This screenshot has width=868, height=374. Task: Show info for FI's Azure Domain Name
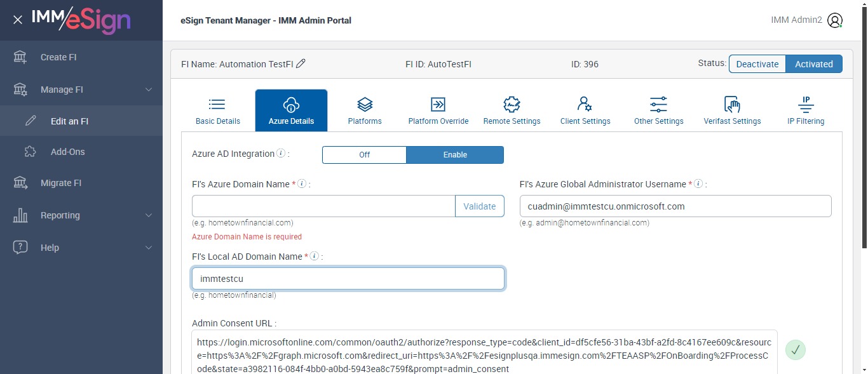point(302,184)
